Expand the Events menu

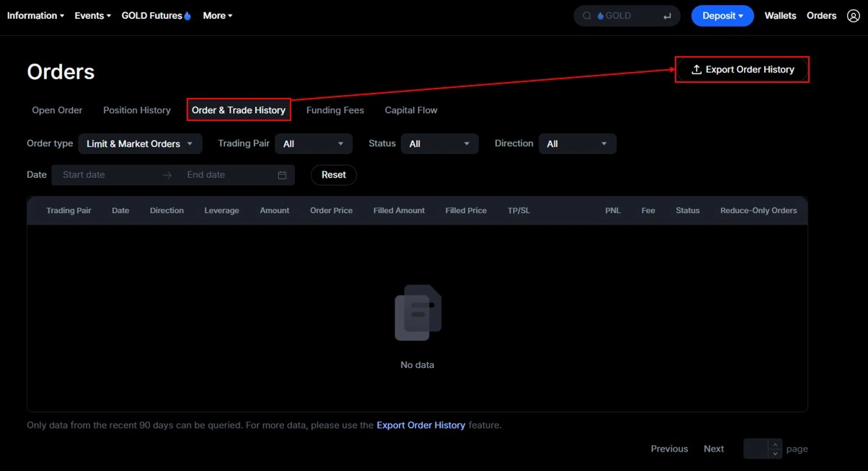[93, 16]
